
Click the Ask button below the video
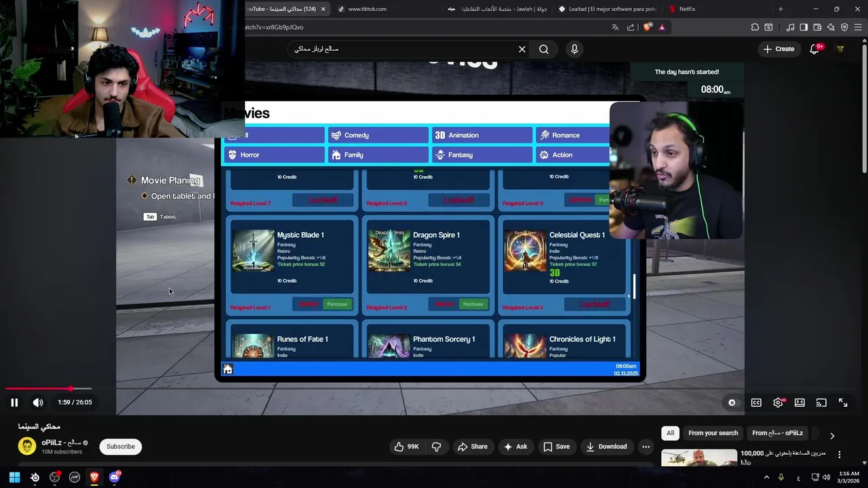[x=515, y=447]
